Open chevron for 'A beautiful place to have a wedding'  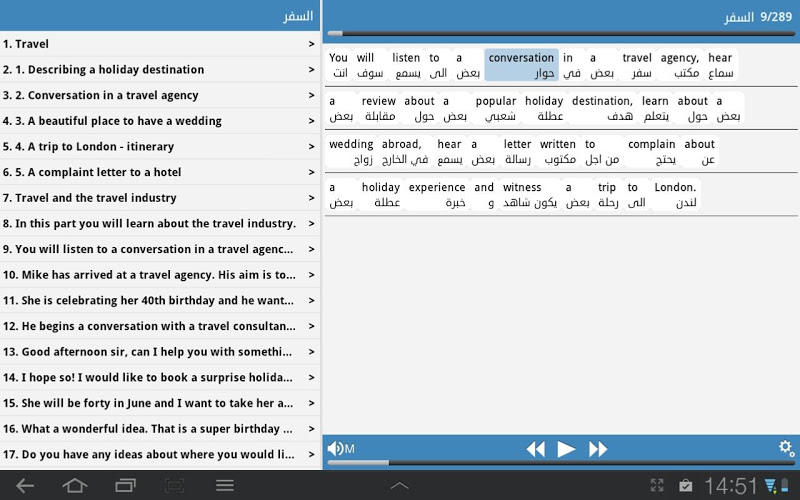click(311, 121)
